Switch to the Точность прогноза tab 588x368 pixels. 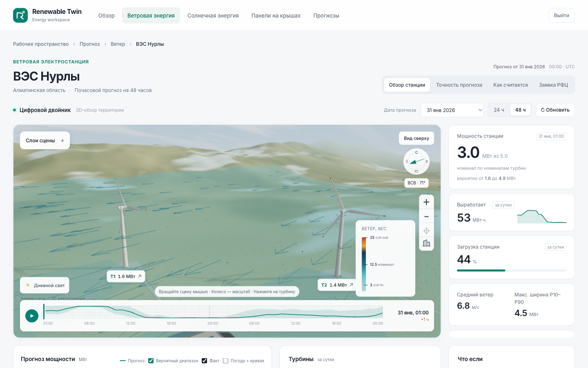click(x=459, y=85)
